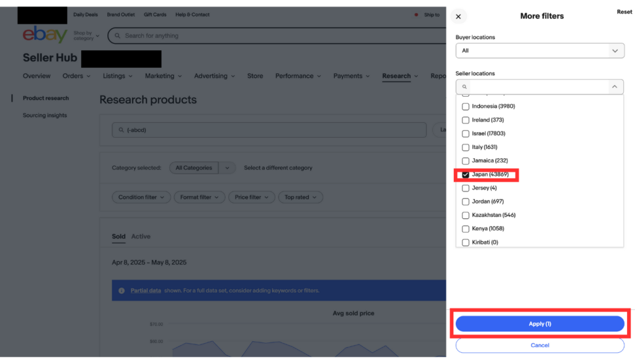Open the All Categories chevron dropdown
Screen dimensions: 635x364
click(x=227, y=167)
